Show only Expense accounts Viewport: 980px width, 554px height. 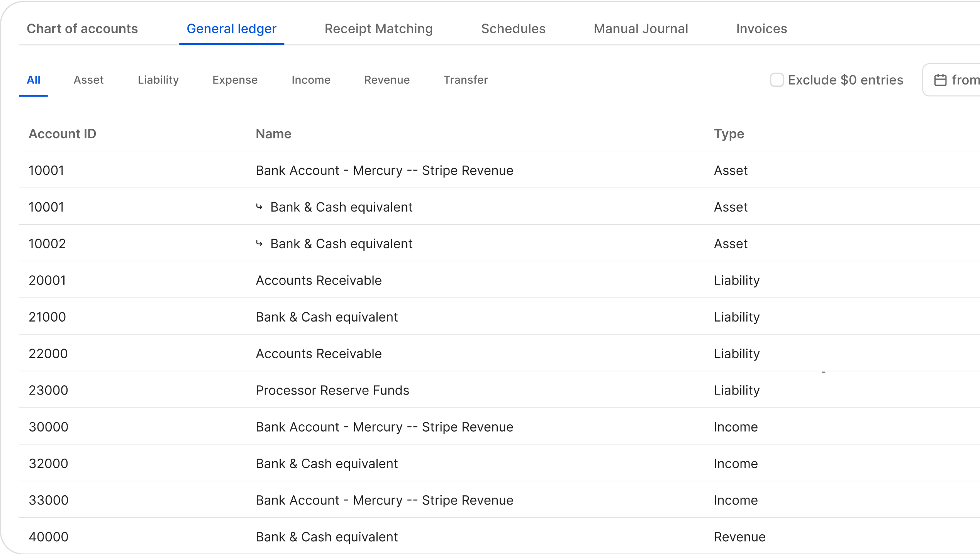(235, 80)
